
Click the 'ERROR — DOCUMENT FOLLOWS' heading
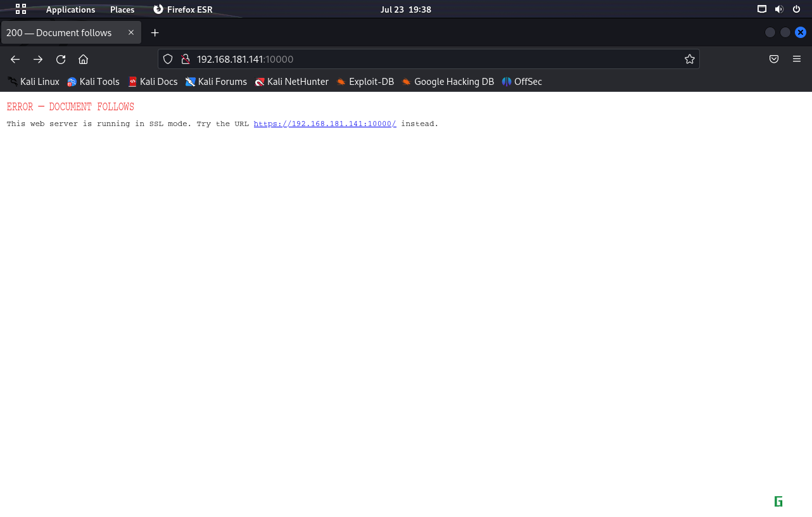(70, 107)
